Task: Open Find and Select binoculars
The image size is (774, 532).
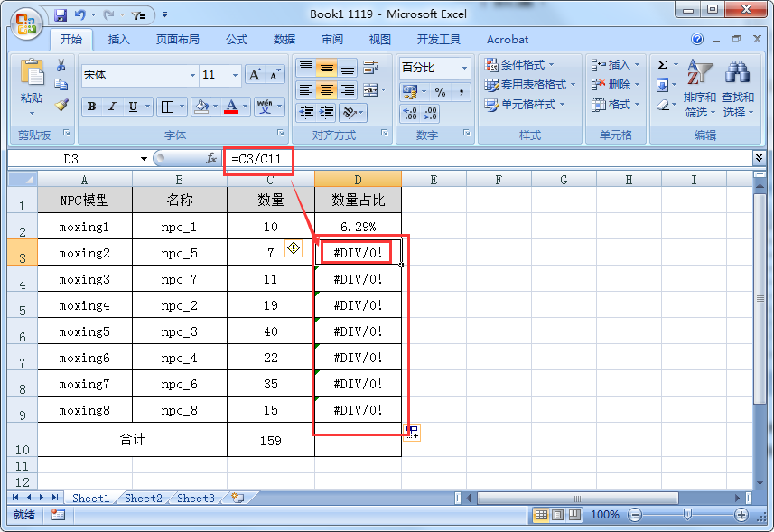Action: [738, 89]
